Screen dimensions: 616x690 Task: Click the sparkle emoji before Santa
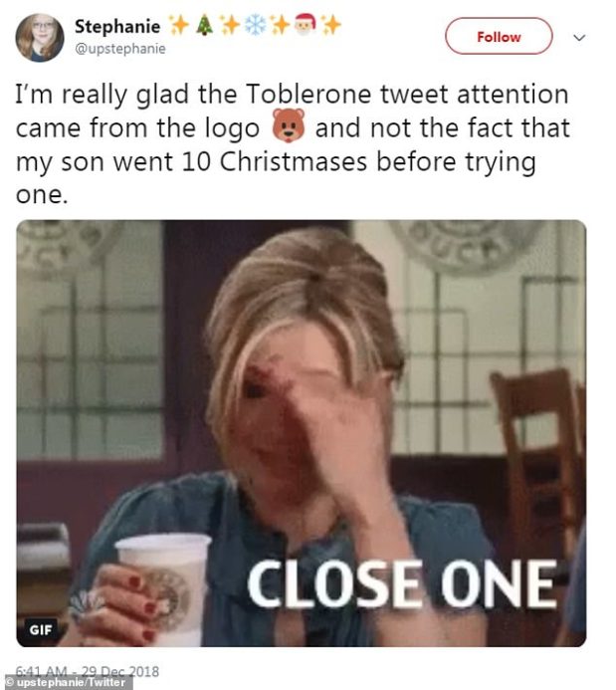pos(280,25)
